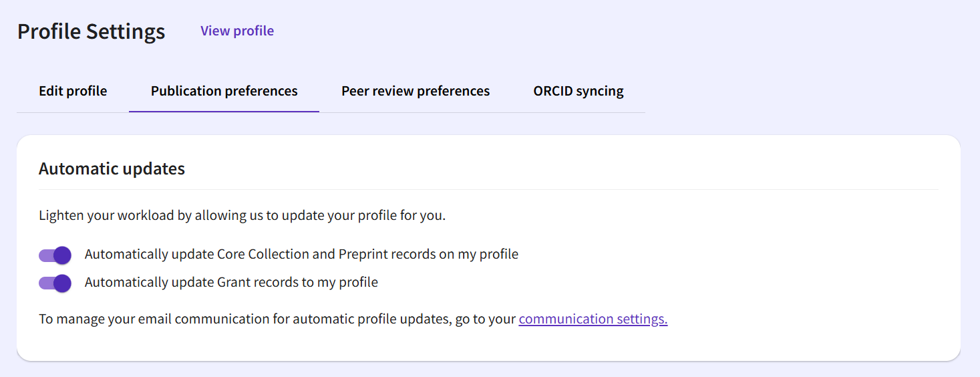Open the ORCID syncing tab
The image size is (980, 377).
(x=579, y=91)
